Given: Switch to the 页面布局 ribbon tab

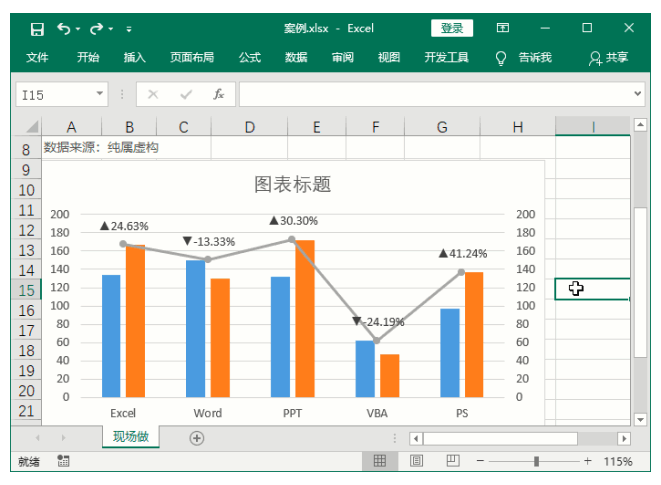Looking at the screenshot, I should (x=192, y=57).
